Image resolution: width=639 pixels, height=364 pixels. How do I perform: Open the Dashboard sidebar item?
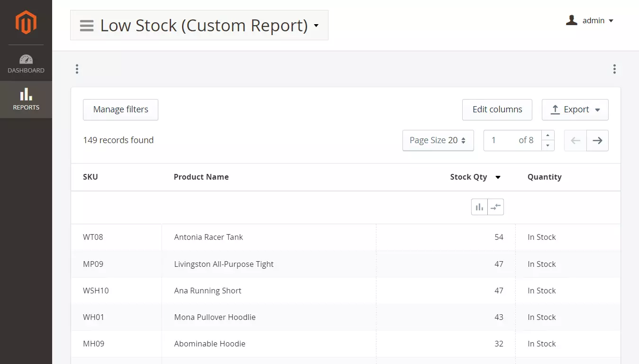26,64
